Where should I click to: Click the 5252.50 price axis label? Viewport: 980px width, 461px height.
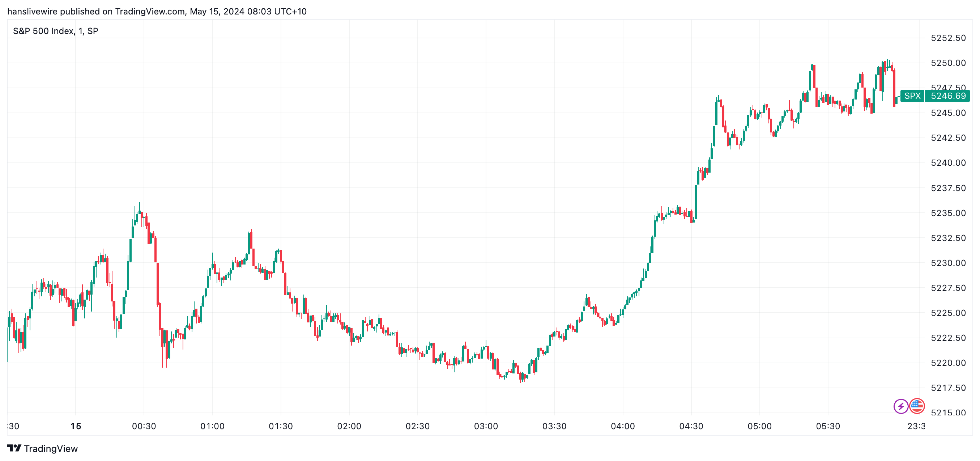point(948,38)
